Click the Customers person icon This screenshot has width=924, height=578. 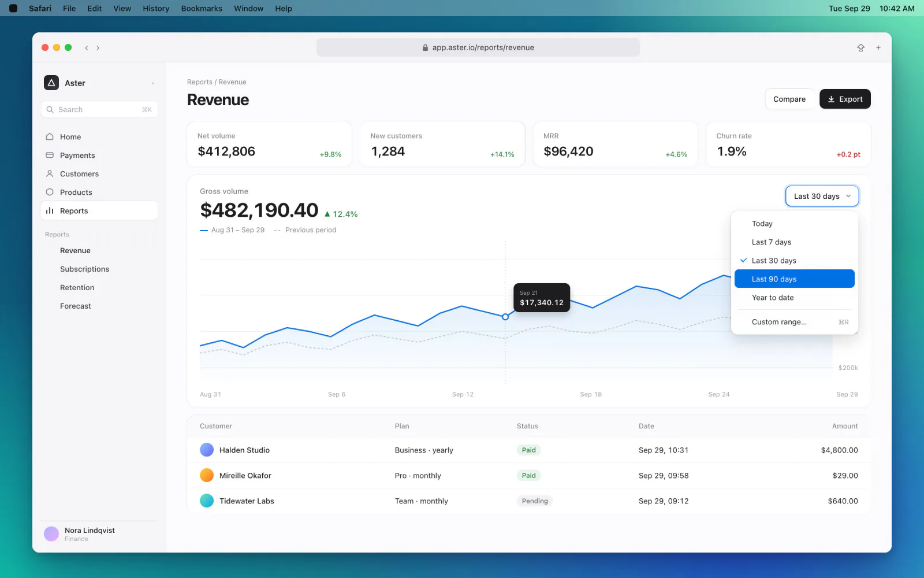(50, 174)
